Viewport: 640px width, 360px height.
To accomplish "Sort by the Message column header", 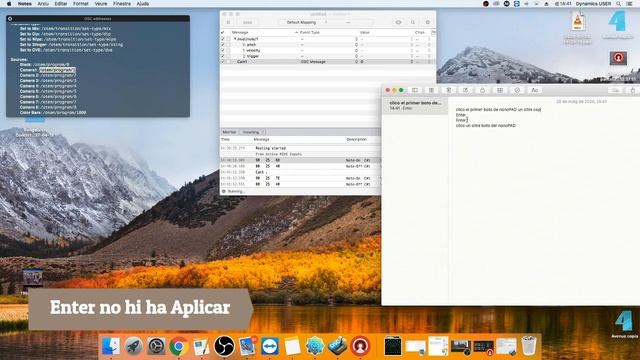I will point(240,32).
